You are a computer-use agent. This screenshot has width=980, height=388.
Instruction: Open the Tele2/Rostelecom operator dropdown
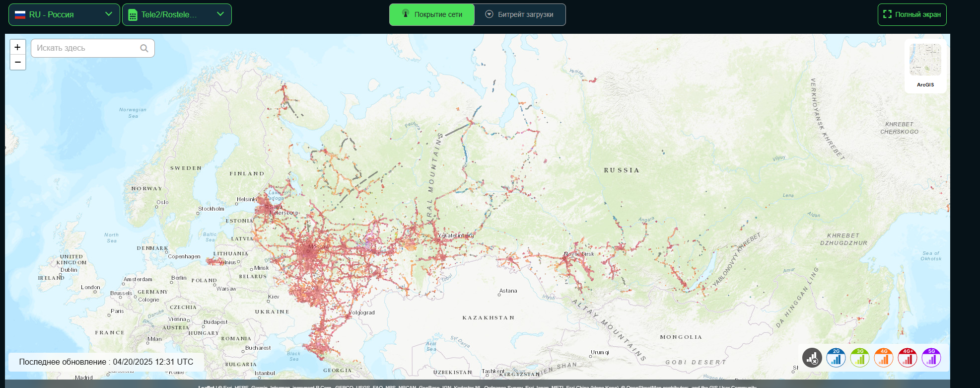coord(177,14)
